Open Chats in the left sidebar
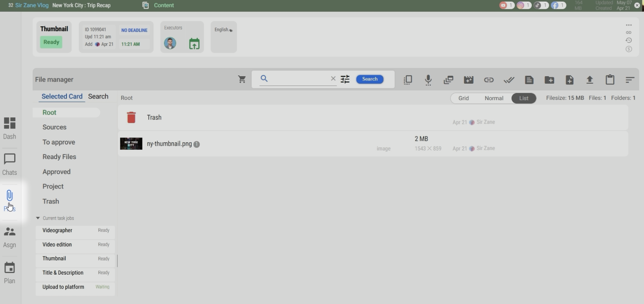The height and width of the screenshot is (304, 644). tap(9, 164)
